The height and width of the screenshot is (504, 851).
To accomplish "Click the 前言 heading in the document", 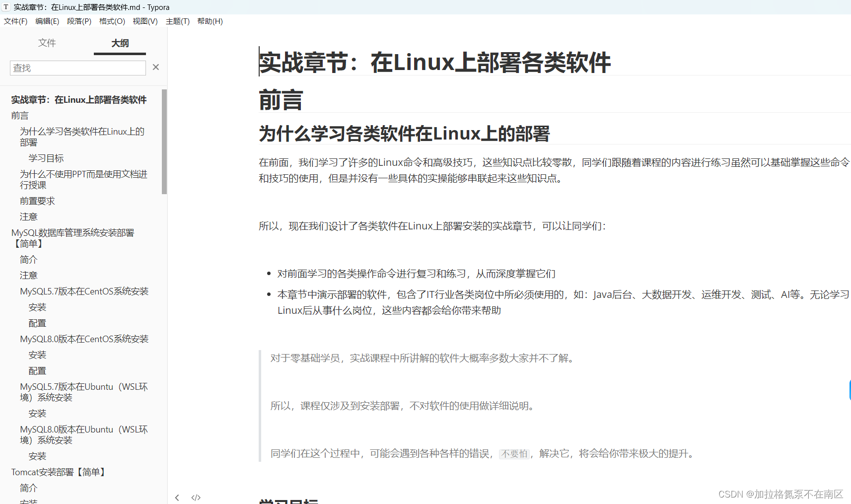I will click(281, 100).
